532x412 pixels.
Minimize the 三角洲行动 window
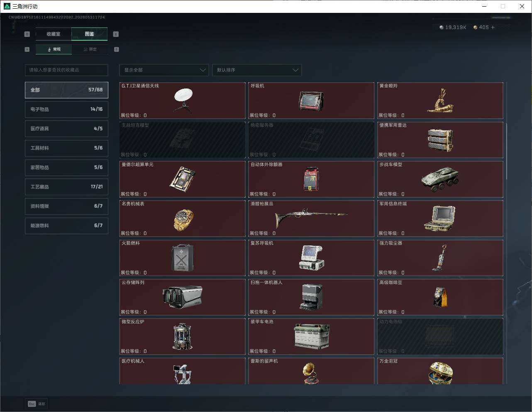click(484, 6)
